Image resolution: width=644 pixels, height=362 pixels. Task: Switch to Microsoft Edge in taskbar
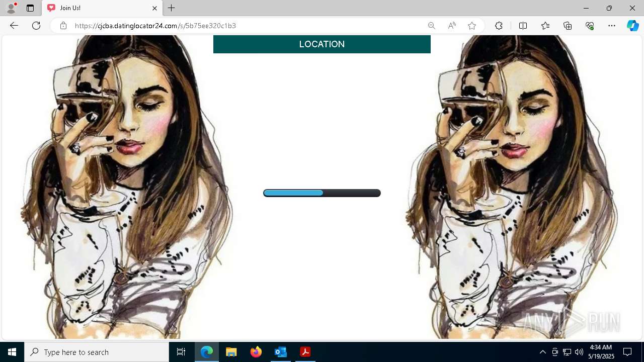[207, 352]
